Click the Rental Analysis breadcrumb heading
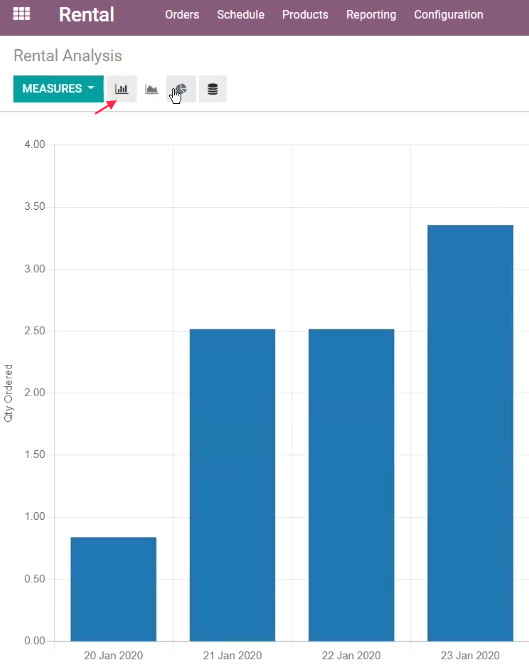529x670 pixels. [68, 56]
